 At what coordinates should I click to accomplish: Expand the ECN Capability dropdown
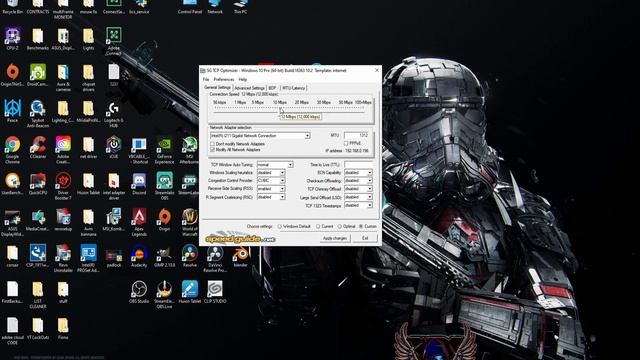[x=370, y=173]
